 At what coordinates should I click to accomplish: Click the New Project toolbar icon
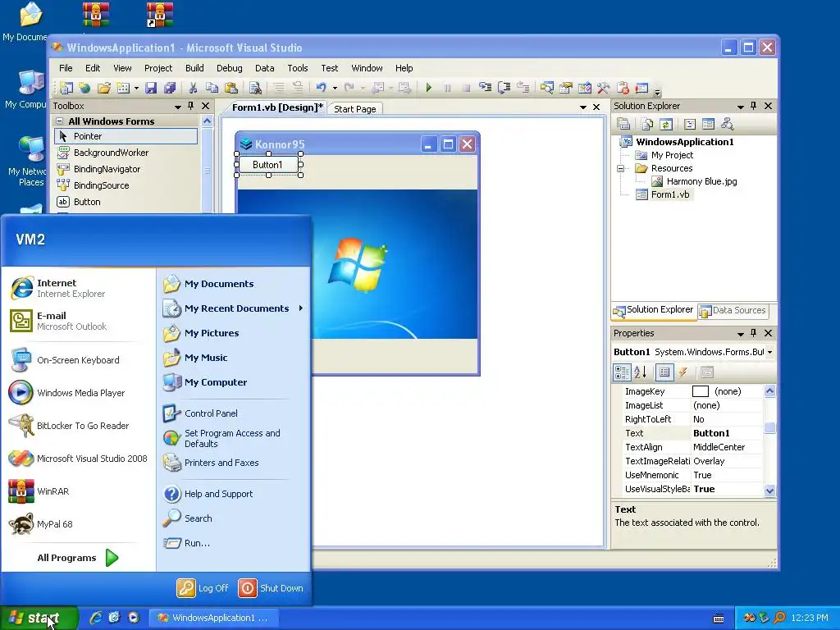point(66,88)
